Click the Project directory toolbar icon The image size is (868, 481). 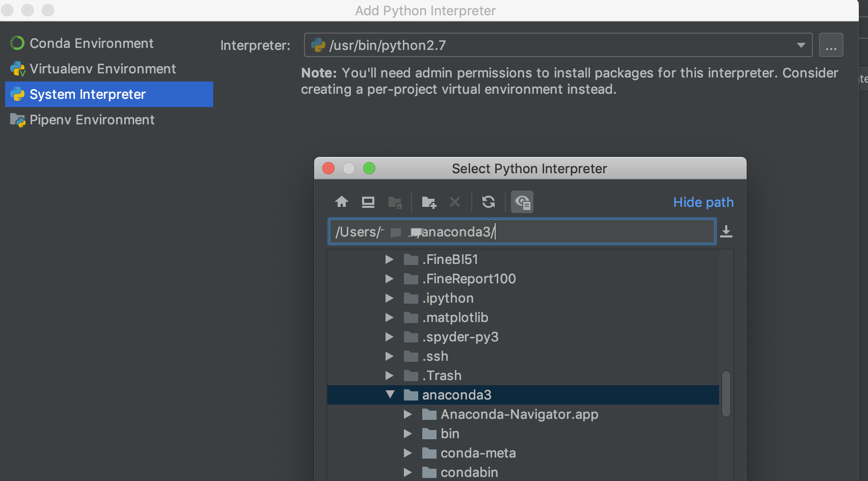point(395,202)
